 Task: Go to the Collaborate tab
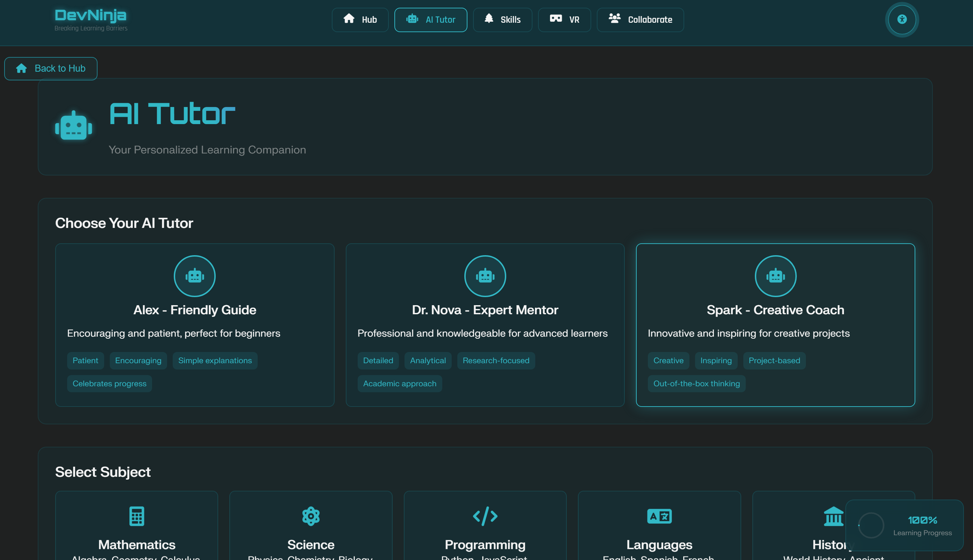[x=640, y=20]
